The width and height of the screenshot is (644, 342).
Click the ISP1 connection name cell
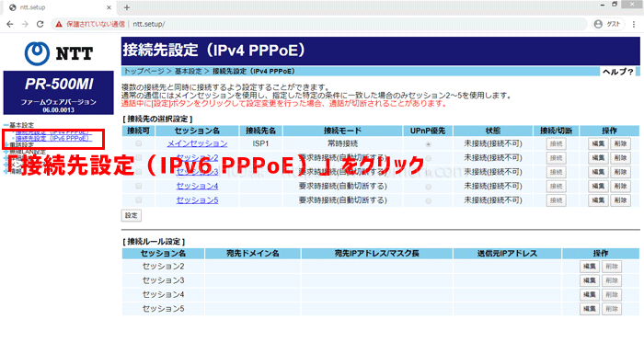(x=260, y=143)
